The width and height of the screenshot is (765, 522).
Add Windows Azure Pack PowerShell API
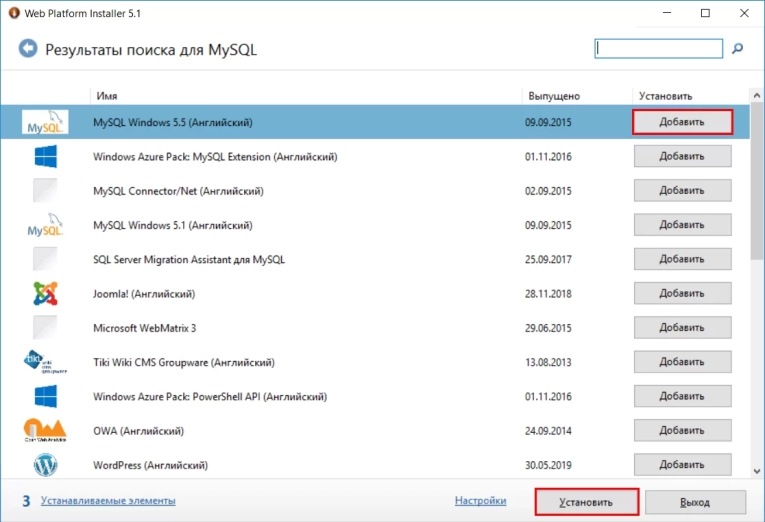click(x=683, y=396)
